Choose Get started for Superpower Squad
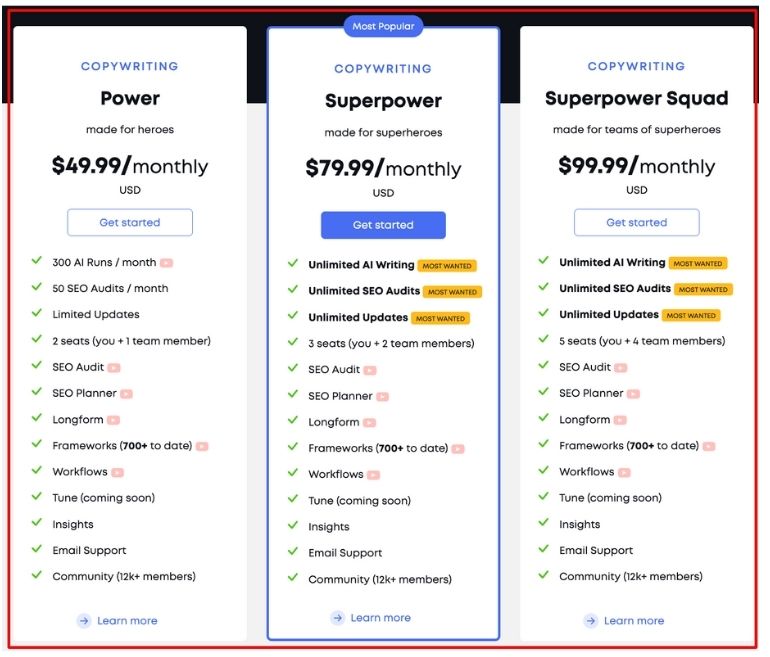 tap(636, 222)
